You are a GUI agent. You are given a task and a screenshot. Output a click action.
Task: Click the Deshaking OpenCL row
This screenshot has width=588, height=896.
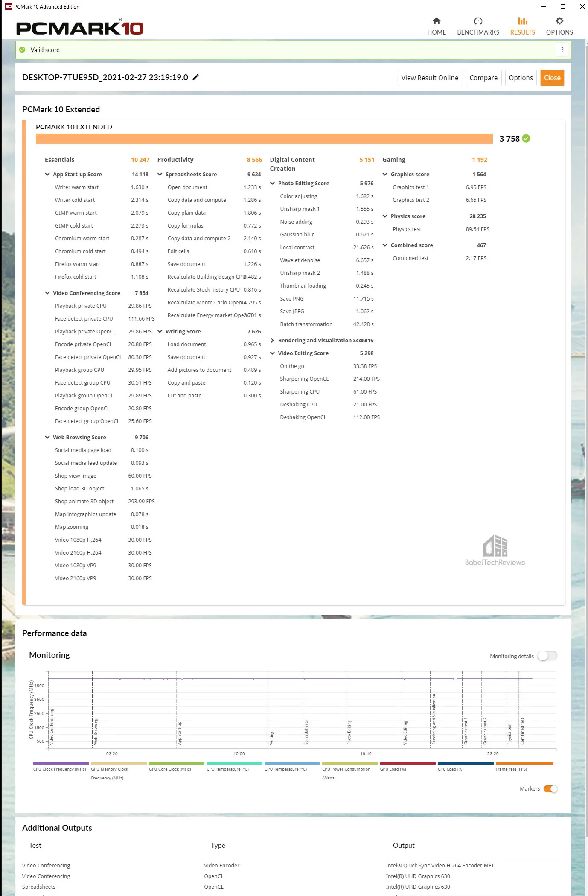click(330, 417)
